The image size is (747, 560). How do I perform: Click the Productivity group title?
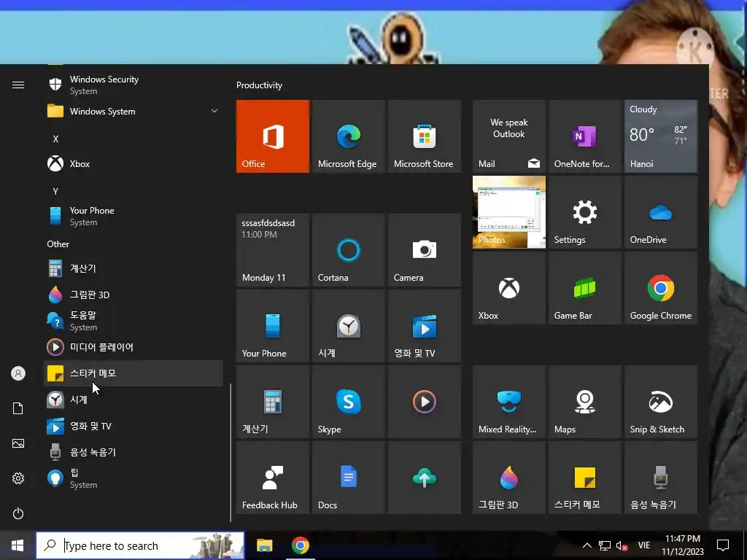click(x=259, y=85)
